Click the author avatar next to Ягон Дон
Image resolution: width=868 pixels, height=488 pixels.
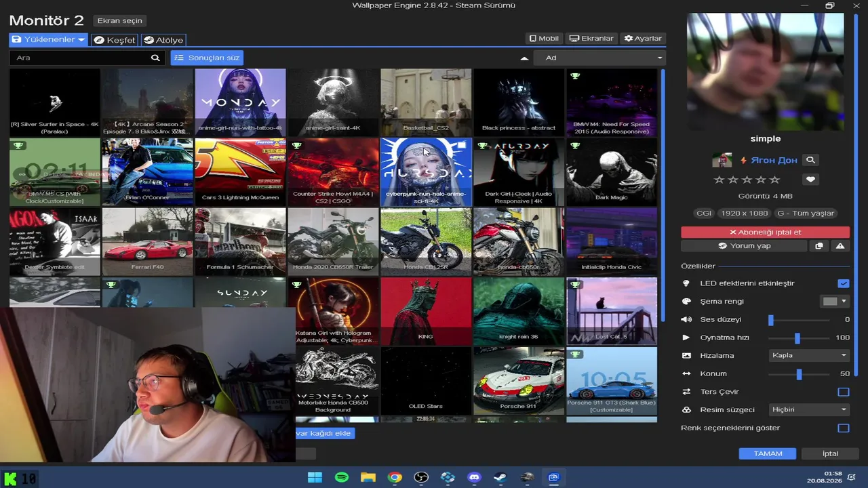722,160
